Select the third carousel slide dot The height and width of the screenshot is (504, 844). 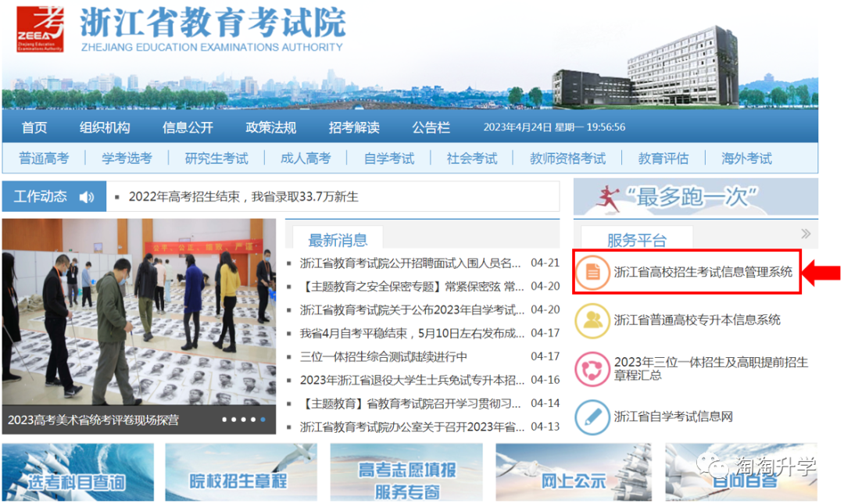[x=244, y=420]
